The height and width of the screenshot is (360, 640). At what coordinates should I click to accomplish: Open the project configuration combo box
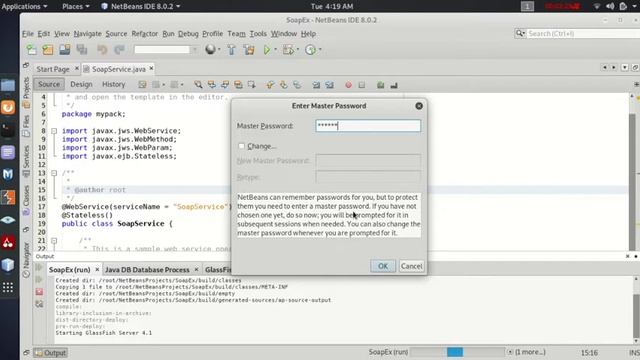pyautogui.click(x=166, y=49)
